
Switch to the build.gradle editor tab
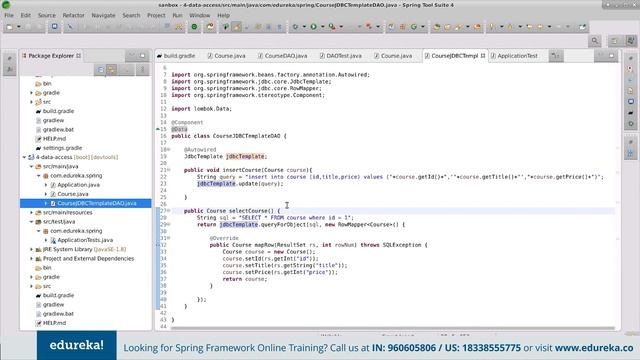(x=176, y=56)
